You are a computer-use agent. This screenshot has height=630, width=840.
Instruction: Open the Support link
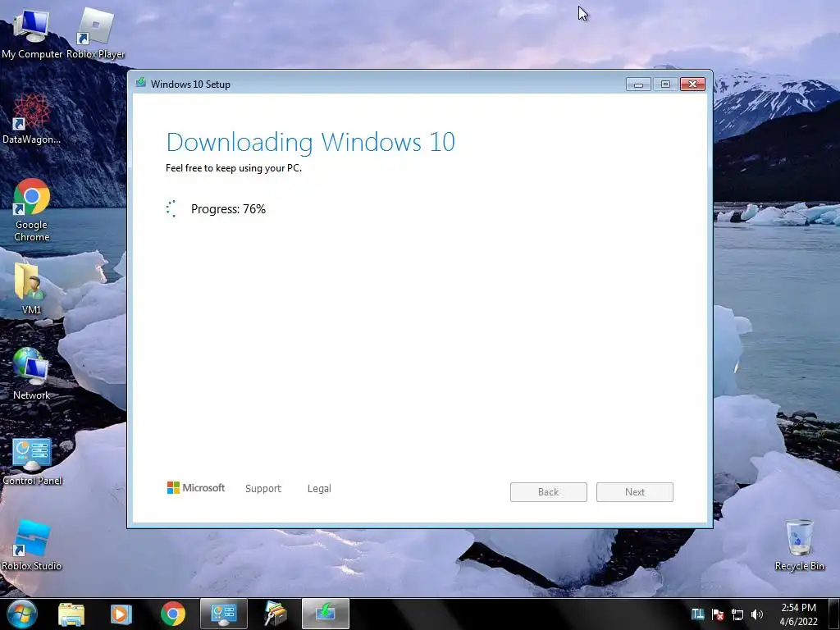click(x=263, y=489)
